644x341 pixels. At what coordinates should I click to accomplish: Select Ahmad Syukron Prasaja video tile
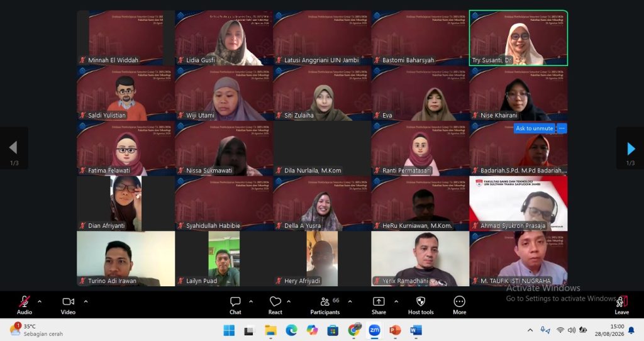coord(518,203)
